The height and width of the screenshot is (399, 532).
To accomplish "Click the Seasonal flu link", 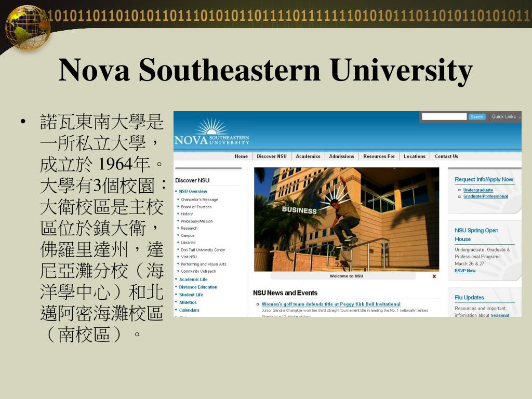I will pos(500,315).
